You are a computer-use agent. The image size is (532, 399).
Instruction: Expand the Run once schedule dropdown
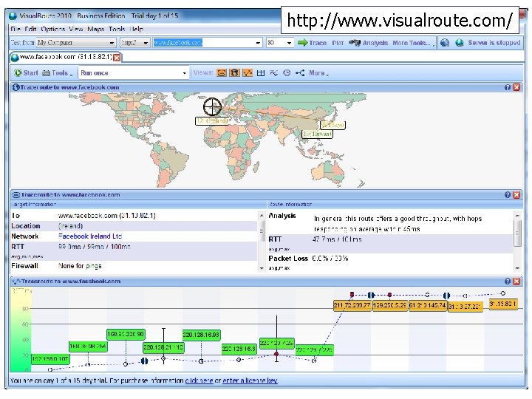pos(184,73)
